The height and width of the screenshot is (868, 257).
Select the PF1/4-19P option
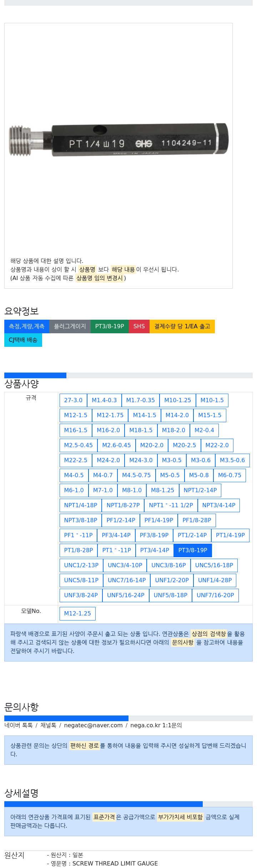[x=159, y=520]
